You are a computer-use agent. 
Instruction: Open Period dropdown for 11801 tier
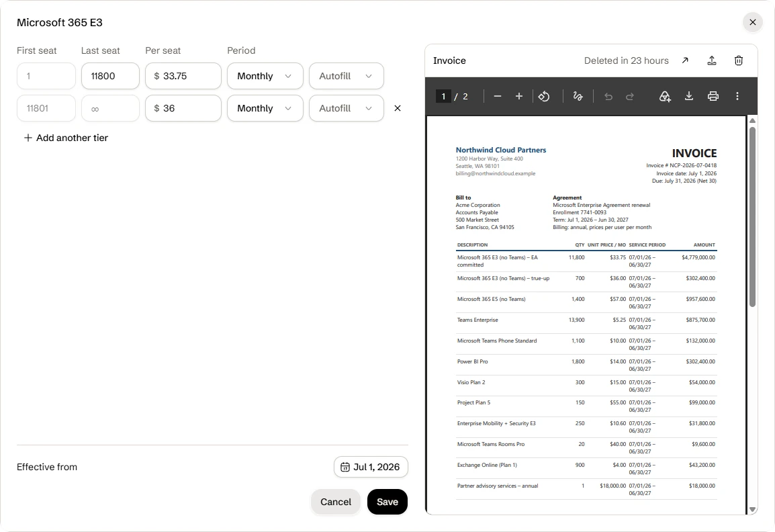click(x=265, y=108)
